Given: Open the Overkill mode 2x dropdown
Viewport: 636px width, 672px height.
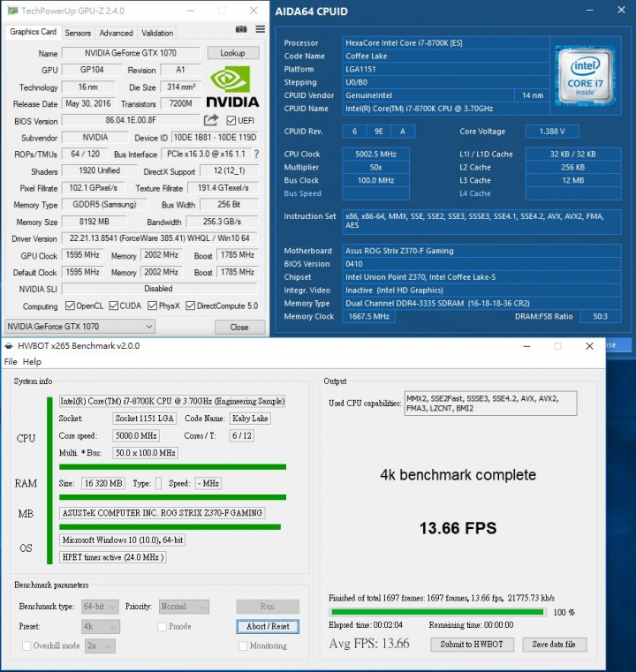Looking at the screenshot, I should point(101,646).
